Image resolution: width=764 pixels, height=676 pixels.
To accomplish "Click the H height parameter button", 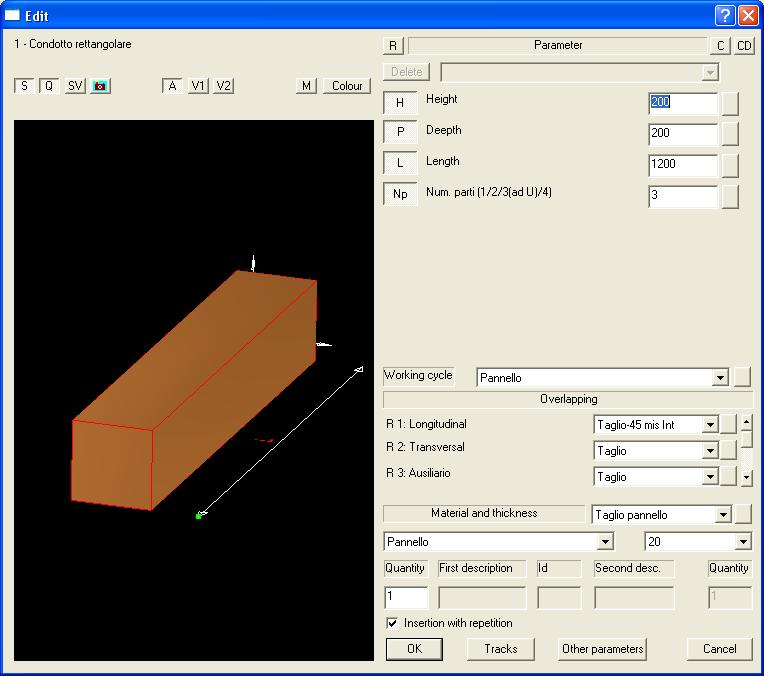I will coord(400,103).
